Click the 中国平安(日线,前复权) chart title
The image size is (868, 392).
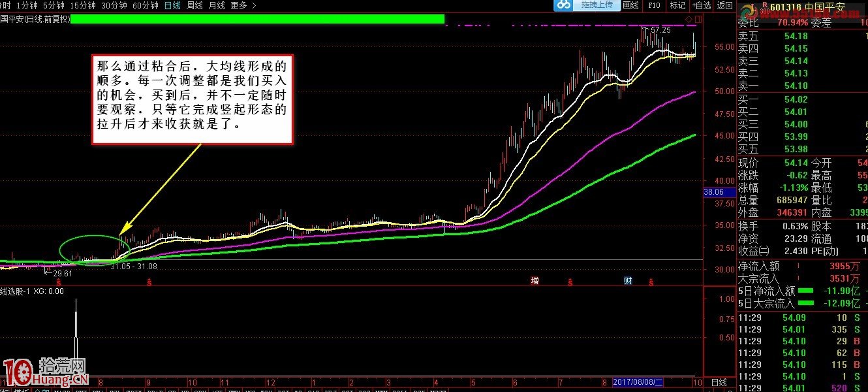tap(35, 20)
